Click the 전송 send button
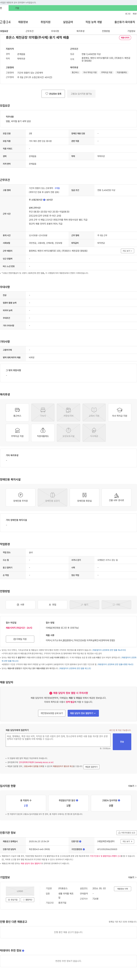This screenshot has height=980, width=137. tap(122, 742)
